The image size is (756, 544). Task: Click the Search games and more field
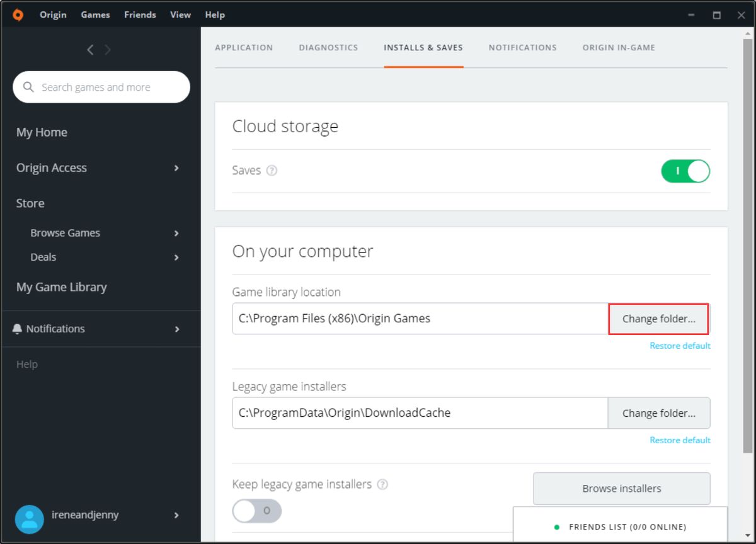pos(107,88)
